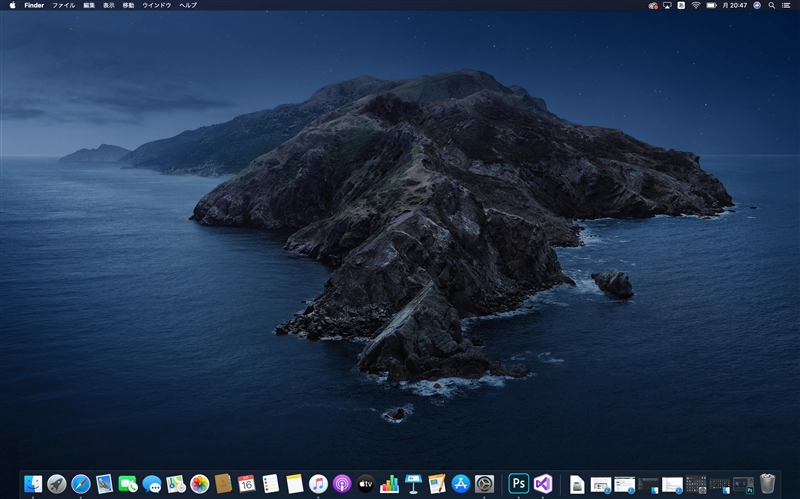Image resolution: width=800 pixels, height=499 pixels.
Task: Open the AirPlay display menu icon
Action: (667, 5)
